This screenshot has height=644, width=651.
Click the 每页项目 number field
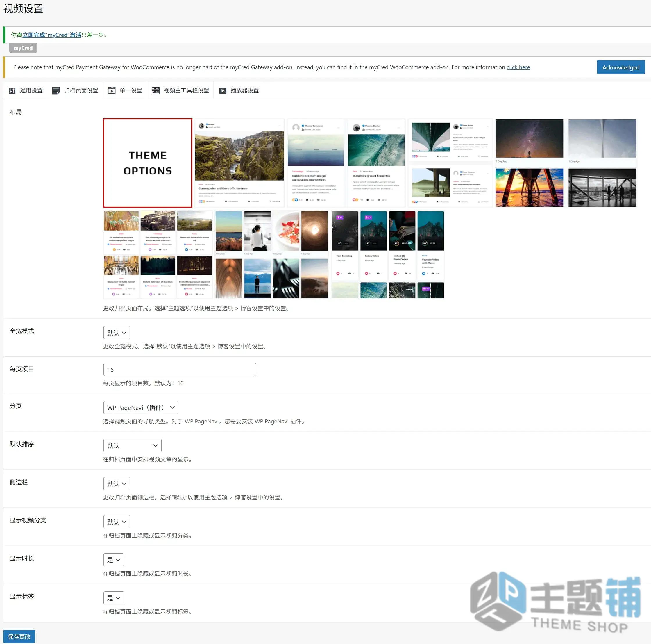coord(180,370)
